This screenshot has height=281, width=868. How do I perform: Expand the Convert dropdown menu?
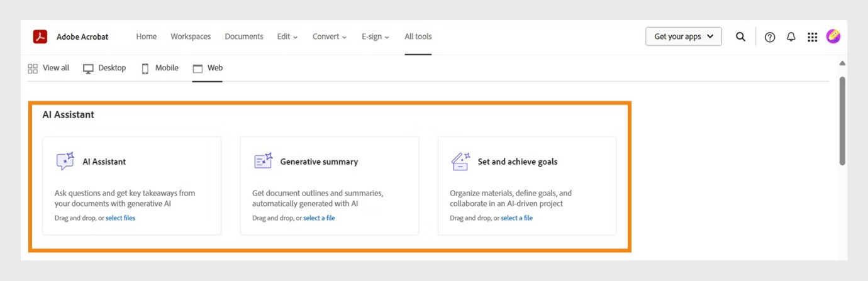(330, 36)
